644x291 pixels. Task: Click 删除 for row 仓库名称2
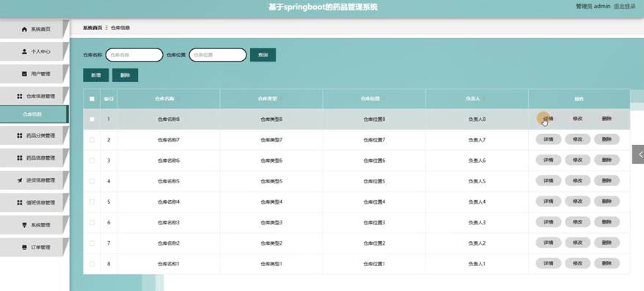(607, 243)
